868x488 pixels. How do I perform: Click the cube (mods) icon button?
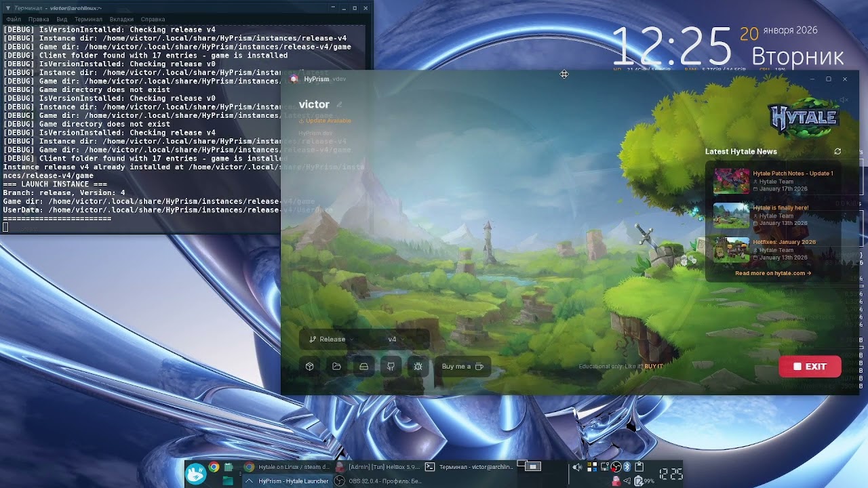(310, 367)
